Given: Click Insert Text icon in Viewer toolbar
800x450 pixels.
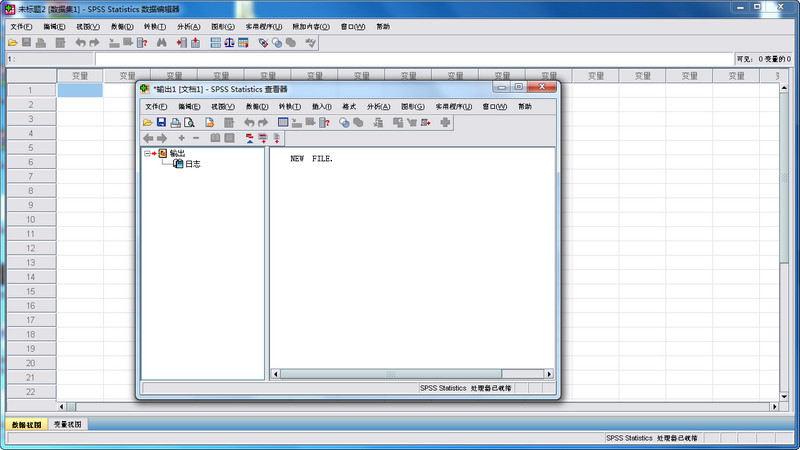Looking at the screenshot, I should [x=277, y=138].
